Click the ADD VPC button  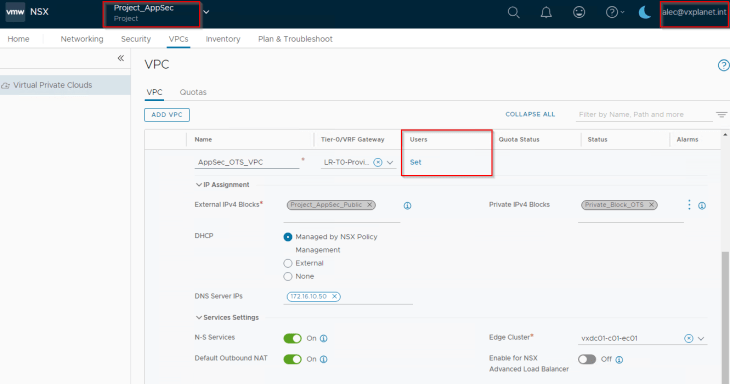(167, 115)
